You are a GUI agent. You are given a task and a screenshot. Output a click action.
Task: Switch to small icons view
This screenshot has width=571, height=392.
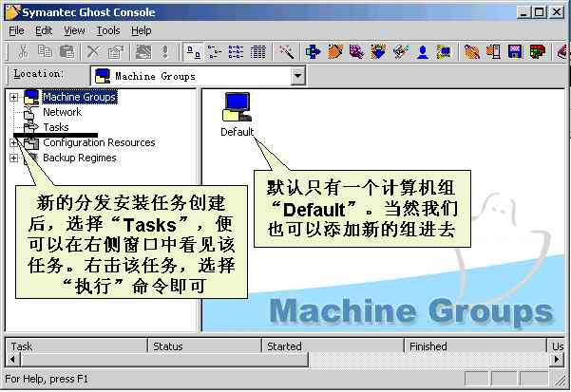215,52
